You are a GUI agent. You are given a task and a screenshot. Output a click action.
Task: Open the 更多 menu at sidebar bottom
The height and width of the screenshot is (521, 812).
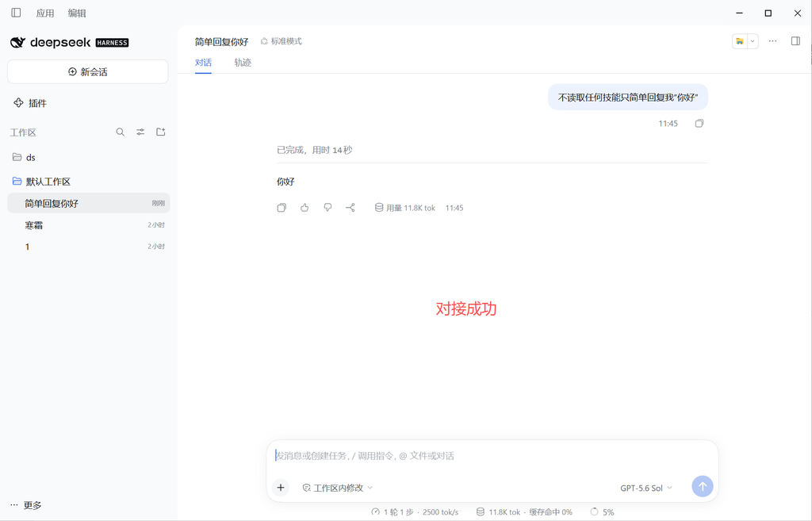click(x=26, y=505)
